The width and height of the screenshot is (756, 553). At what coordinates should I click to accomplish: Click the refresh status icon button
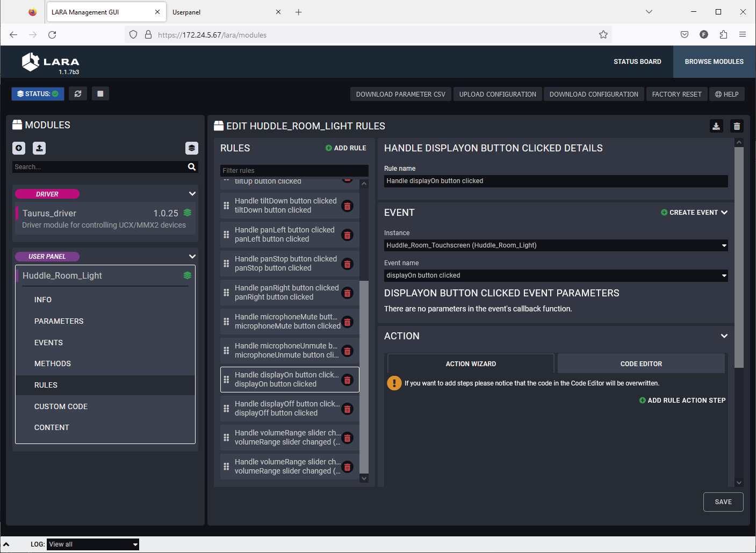point(78,94)
